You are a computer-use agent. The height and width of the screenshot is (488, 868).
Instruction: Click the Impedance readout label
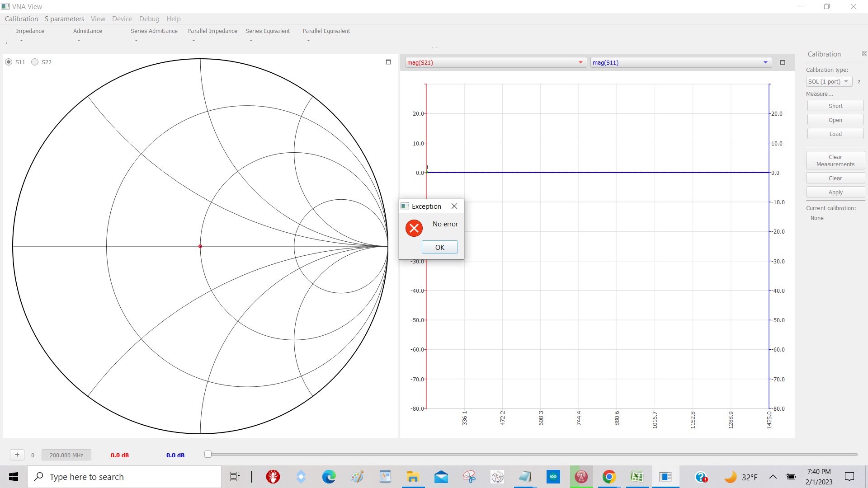click(30, 31)
